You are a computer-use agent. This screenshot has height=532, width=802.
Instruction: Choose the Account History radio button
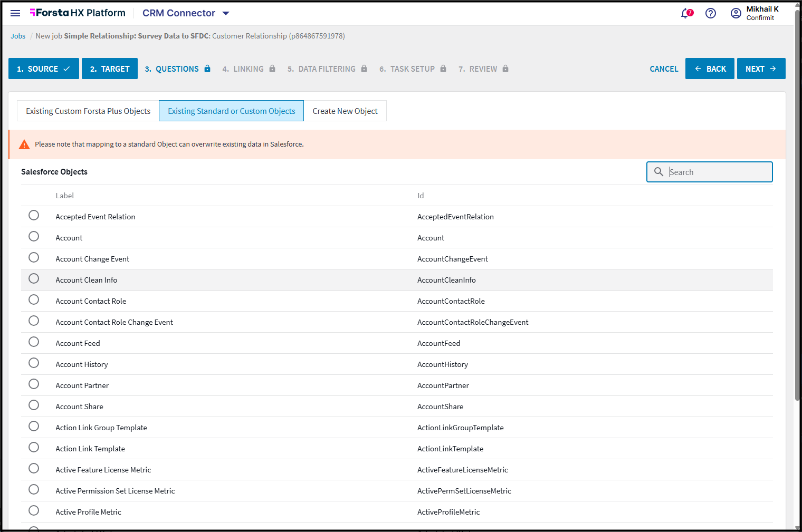pyautogui.click(x=34, y=363)
